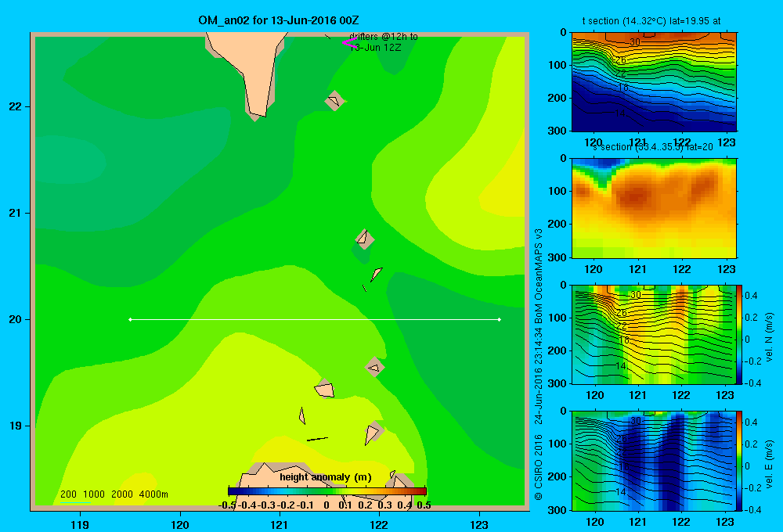783x532 pixels.
Task: Click latitude tick label '21' on main map
Action: coord(16,213)
